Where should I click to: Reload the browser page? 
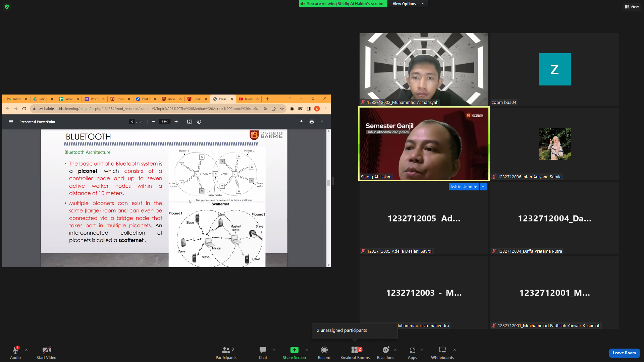point(24,109)
